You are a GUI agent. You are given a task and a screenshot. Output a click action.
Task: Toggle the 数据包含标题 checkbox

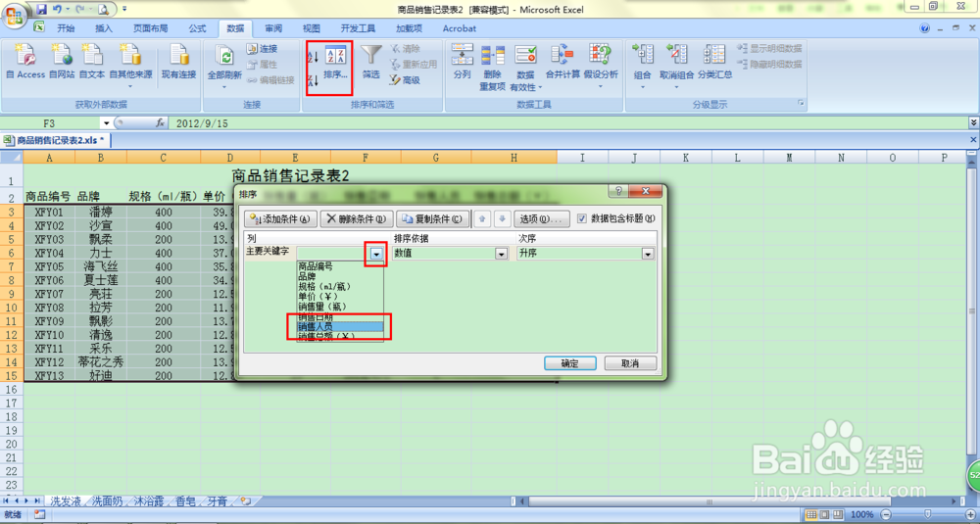click(x=582, y=218)
